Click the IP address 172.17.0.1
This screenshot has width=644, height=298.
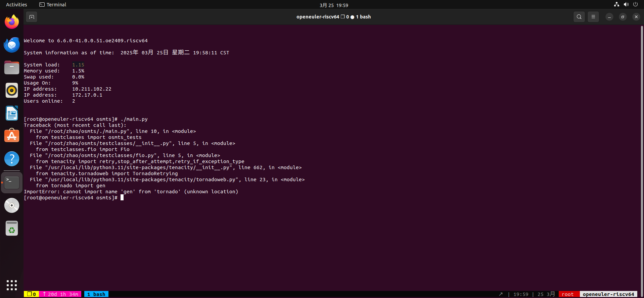87,95
